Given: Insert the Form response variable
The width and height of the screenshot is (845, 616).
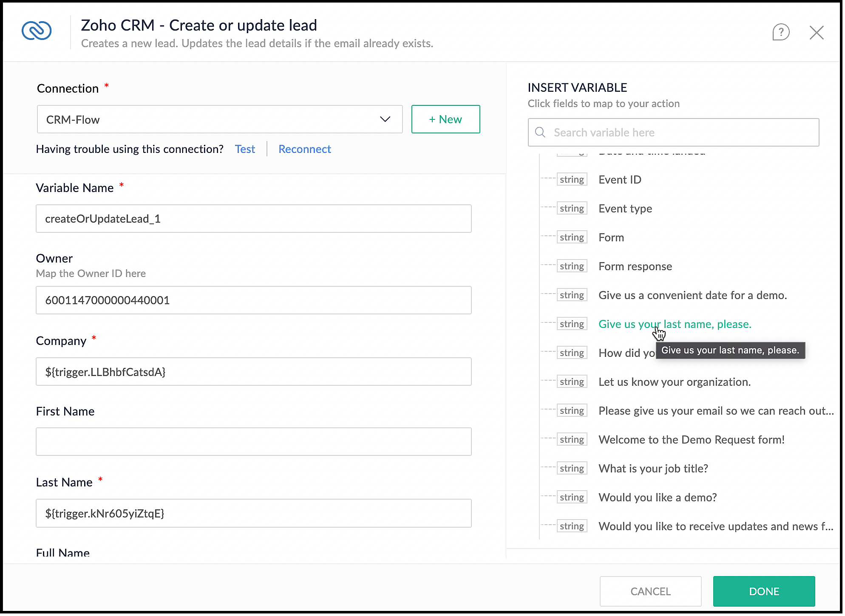Looking at the screenshot, I should 635,266.
